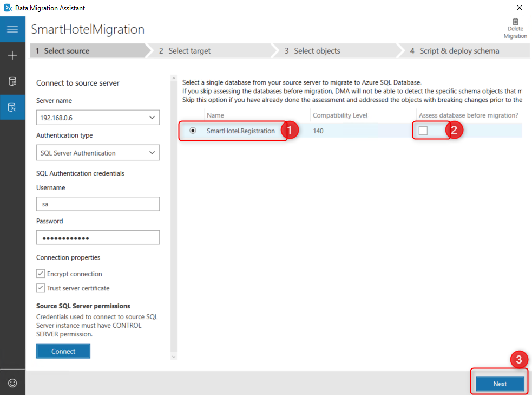Go to step 4 Script & deploy schema

point(467,51)
